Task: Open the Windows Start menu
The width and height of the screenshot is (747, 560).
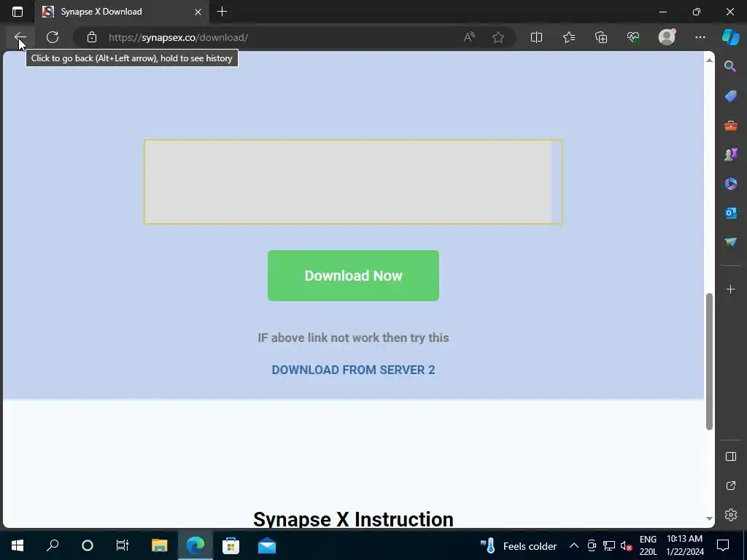Action: tap(18, 545)
